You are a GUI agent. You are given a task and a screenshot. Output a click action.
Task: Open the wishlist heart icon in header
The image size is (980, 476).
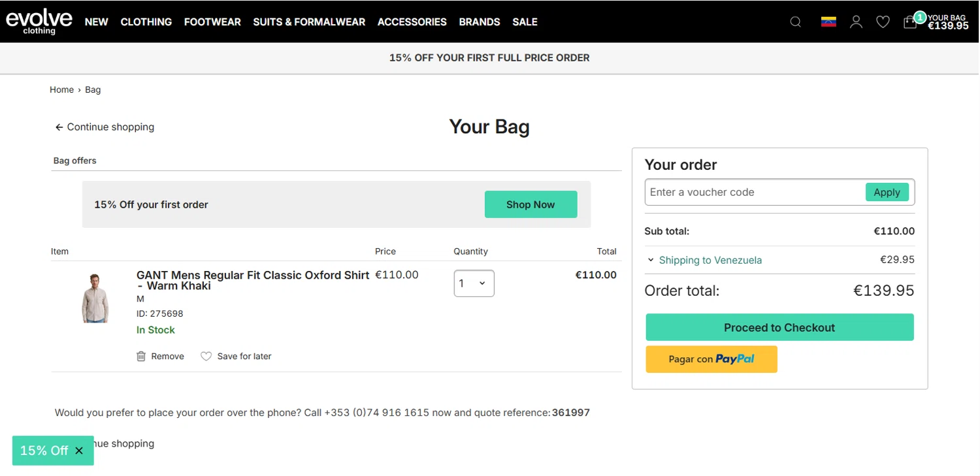pyautogui.click(x=883, y=22)
